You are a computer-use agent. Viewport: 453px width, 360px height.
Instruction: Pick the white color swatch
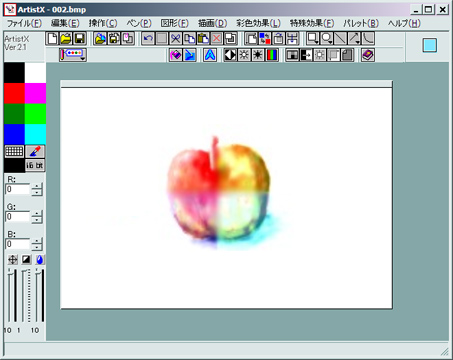35,73
